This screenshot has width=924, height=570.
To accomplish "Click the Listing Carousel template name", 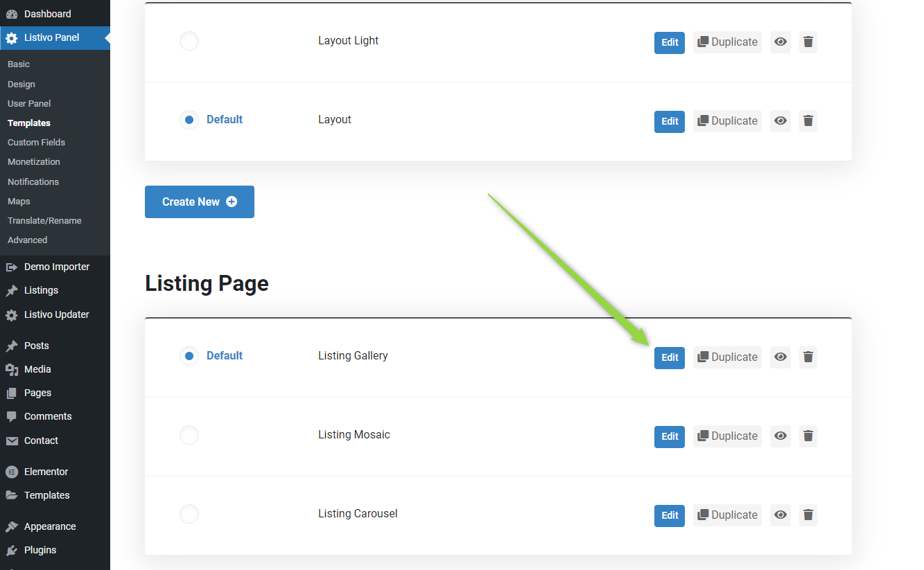I will tap(358, 514).
